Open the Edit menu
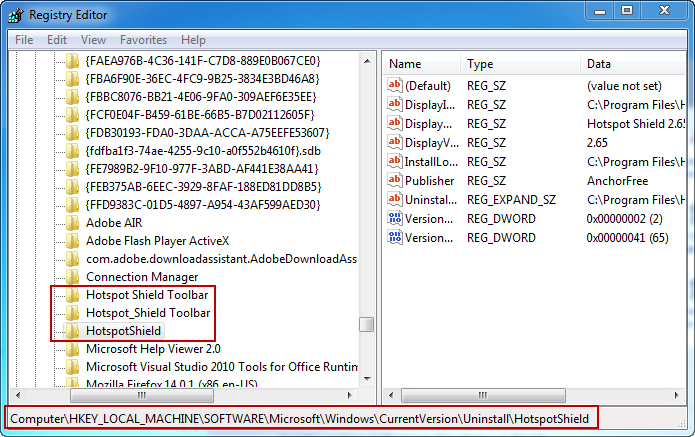This screenshot has width=695, height=437. (57, 40)
